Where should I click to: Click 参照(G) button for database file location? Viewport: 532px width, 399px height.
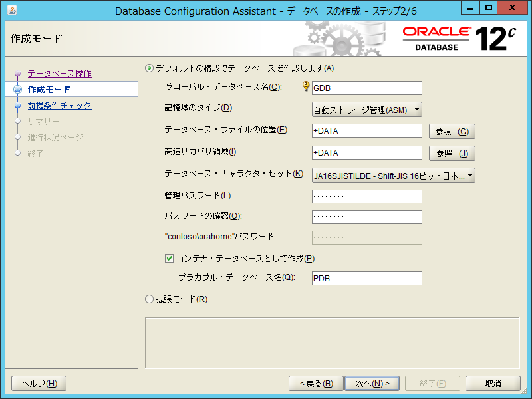tap(452, 131)
